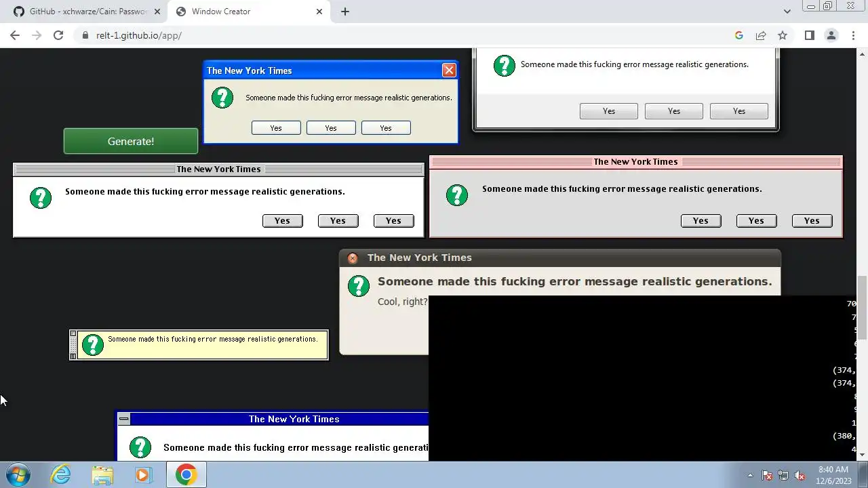Screen dimensions: 868x488
Task: Close the Ubuntu-style dialog with the red circle
Action: click(x=353, y=258)
